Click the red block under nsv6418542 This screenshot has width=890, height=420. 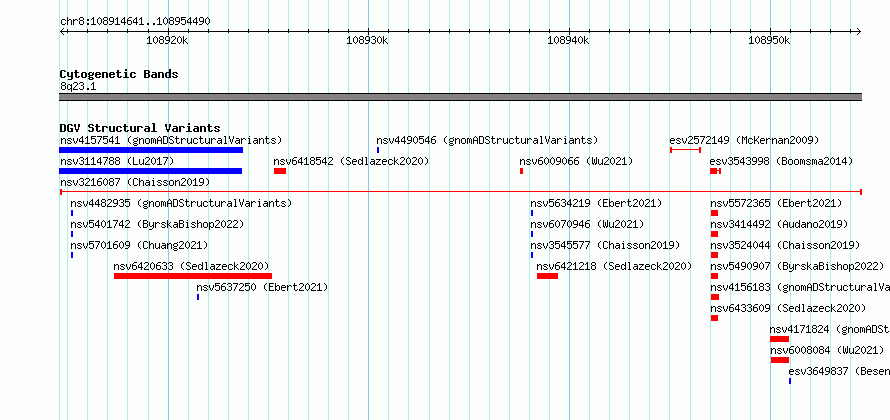[x=280, y=171]
